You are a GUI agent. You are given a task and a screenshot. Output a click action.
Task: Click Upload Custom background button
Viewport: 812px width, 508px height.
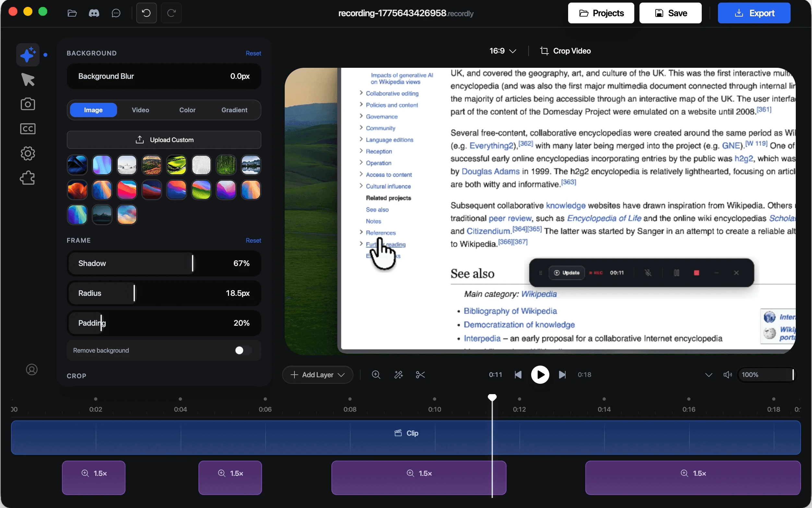coord(164,140)
